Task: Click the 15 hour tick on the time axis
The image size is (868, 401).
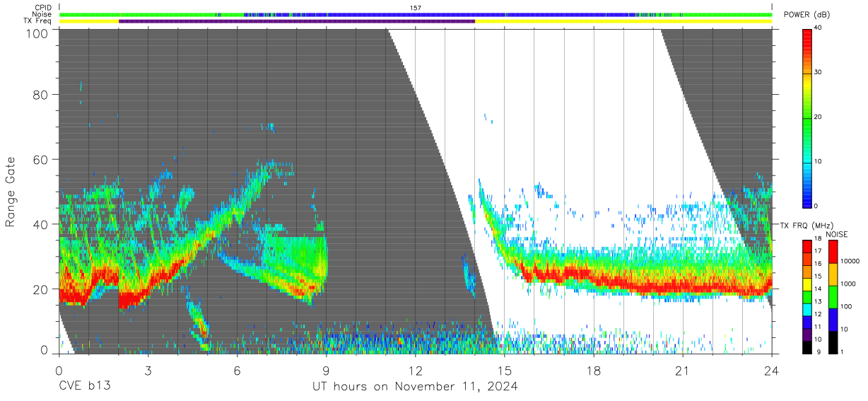Action: (x=505, y=371)
